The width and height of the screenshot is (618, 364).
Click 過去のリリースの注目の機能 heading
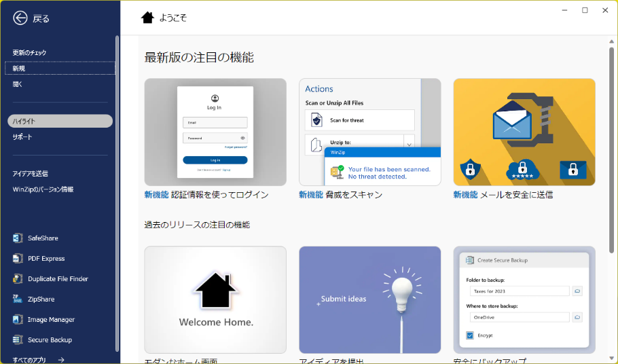pos(197,225)
